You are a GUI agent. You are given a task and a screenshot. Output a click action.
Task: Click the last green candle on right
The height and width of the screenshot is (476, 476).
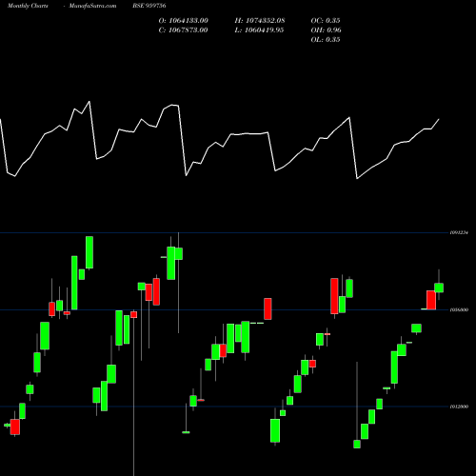tap(439, 288)
